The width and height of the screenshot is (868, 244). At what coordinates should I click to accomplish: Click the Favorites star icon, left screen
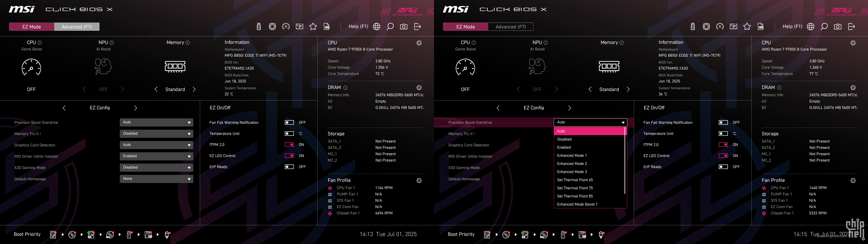tap(313, 27)
